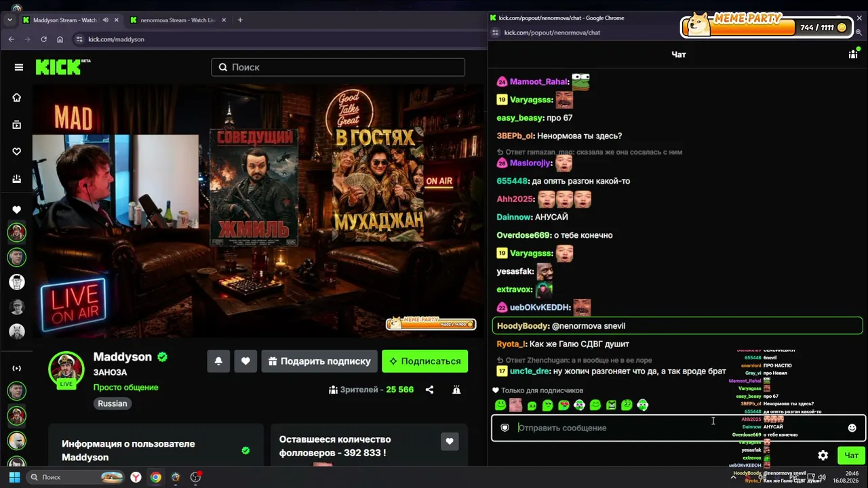
Task: Click the bell to get Maddyson notifications
Action: point(218,361)
